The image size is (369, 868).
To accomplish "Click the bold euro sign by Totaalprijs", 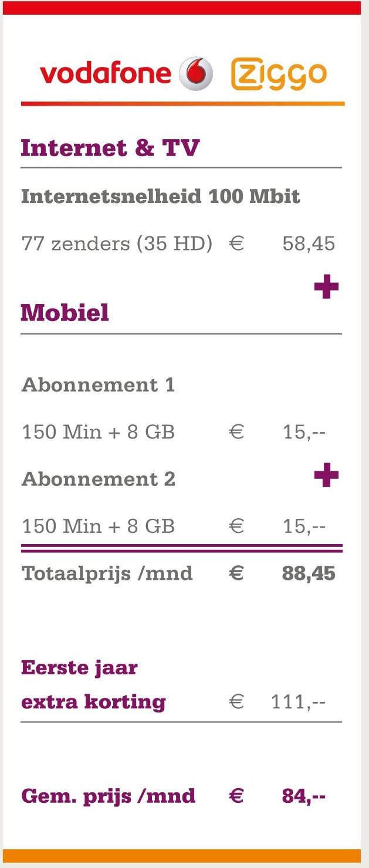I will pyautogui.click(x=236, y=573).
